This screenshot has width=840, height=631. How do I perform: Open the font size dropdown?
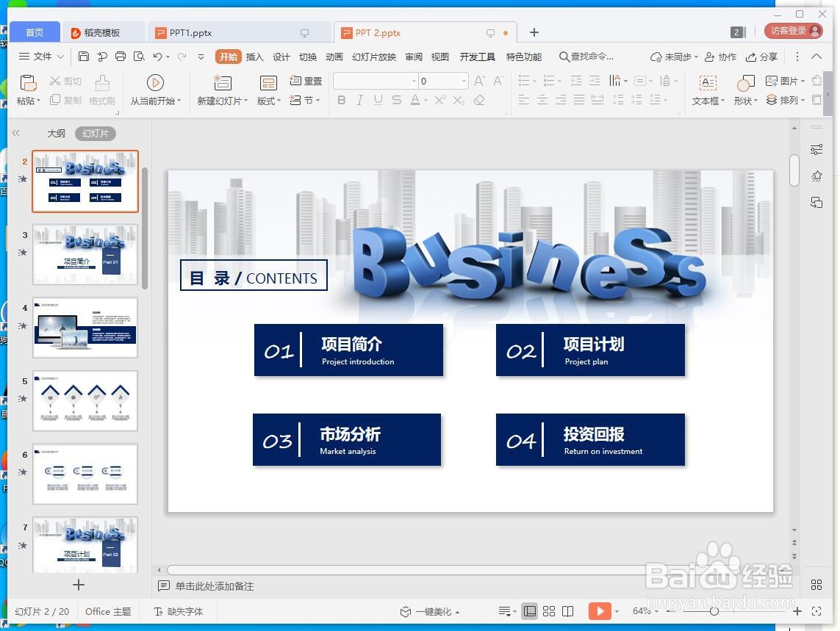tap(464, 82)
